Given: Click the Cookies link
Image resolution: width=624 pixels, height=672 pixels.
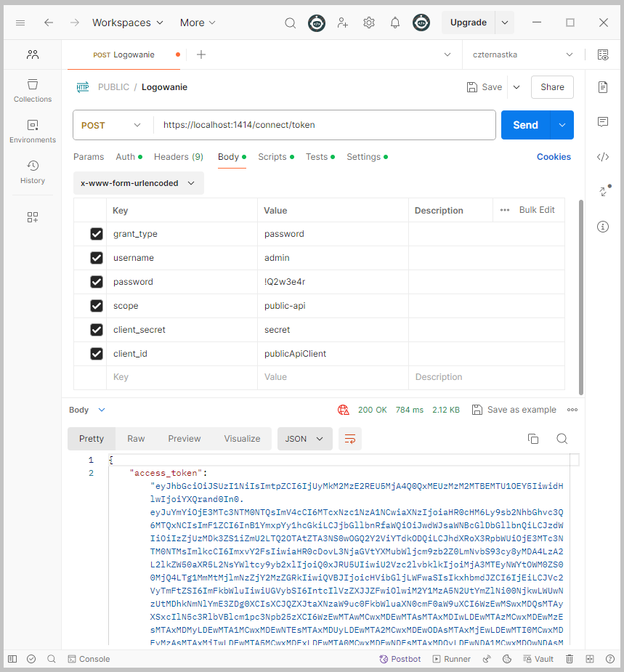Looking at the screenshot, I should click(554, 157).
